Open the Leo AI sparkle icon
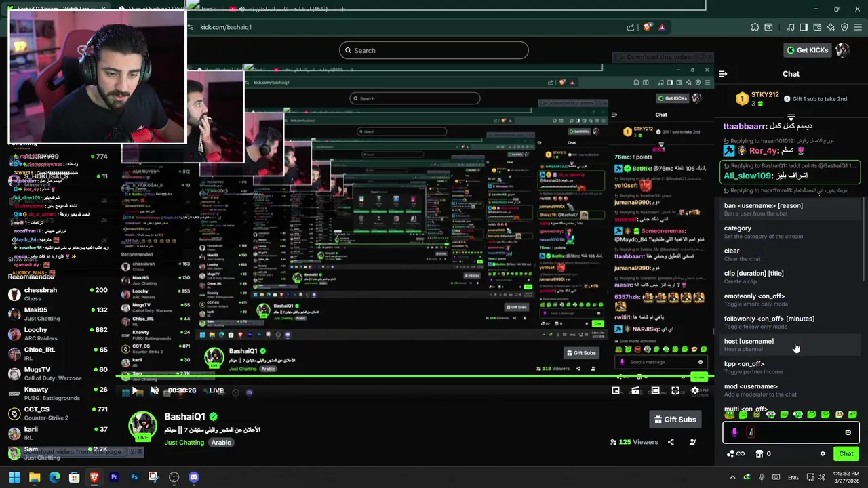 (x=831, y=27)
